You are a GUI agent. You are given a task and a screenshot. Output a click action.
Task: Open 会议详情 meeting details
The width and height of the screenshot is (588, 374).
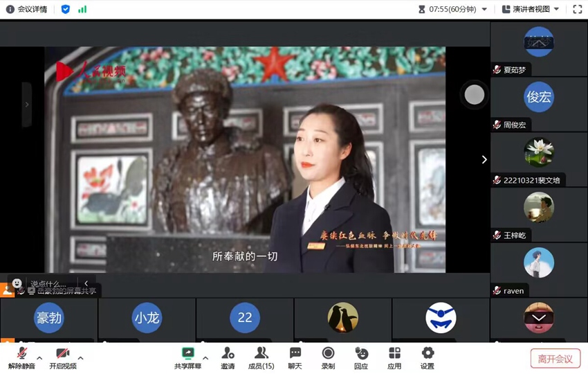[26, 10]
